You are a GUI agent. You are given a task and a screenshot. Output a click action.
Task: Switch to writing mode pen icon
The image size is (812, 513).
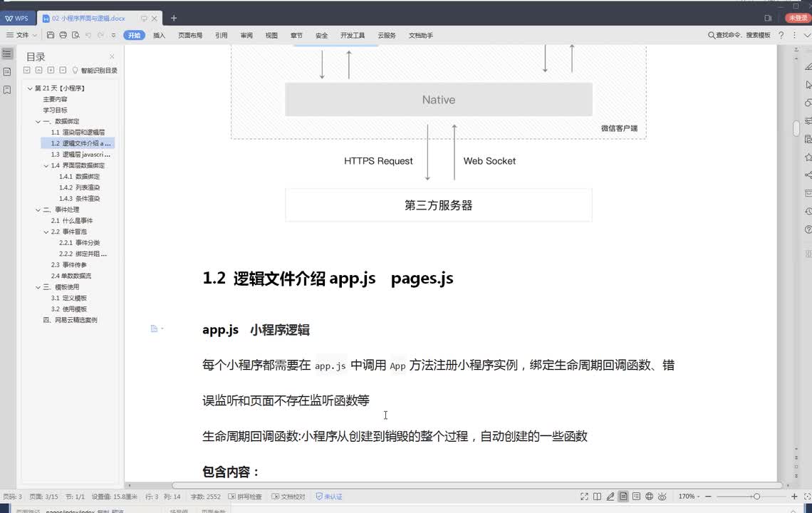tap(610, 497)
